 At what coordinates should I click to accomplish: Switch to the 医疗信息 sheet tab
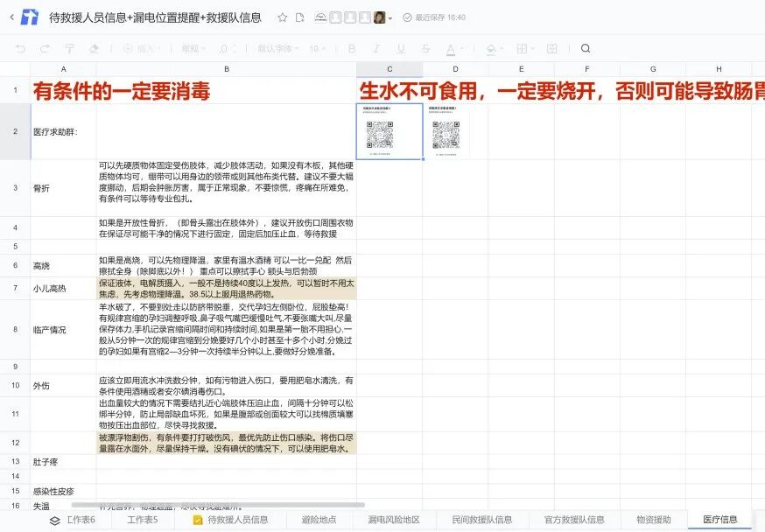tap(720, 520)
